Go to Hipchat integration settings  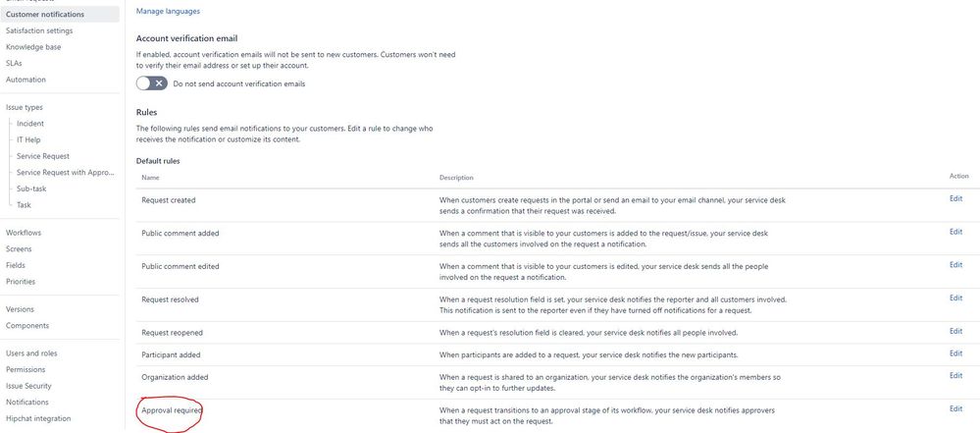coord(38,418)
